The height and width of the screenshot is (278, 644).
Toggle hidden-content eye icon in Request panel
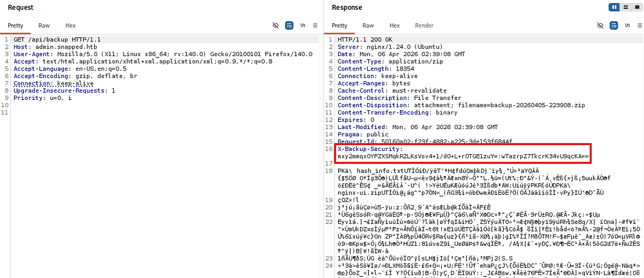pos(276,26)
